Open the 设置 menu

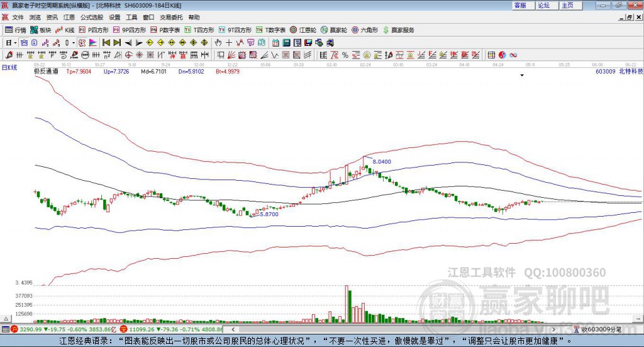[114, 17]
